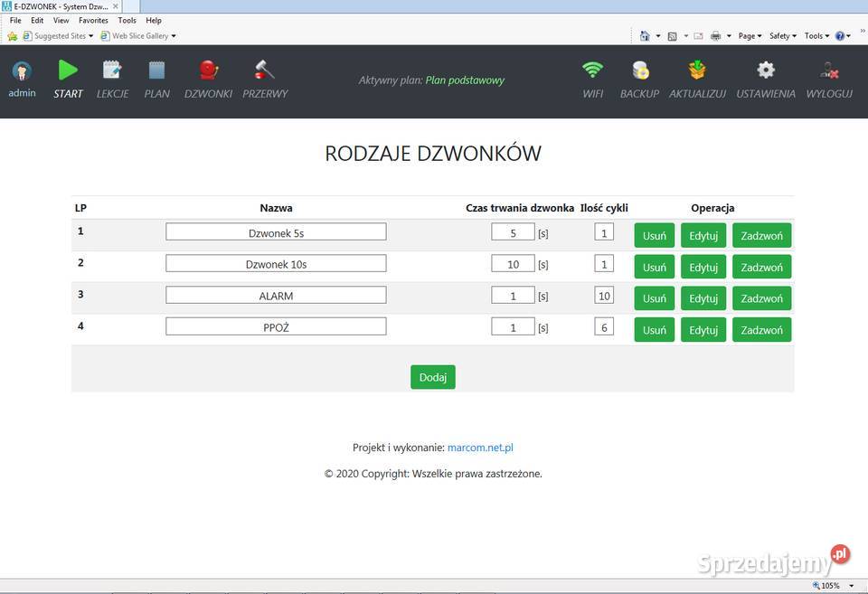Open the View menu

tap(61, 20)
